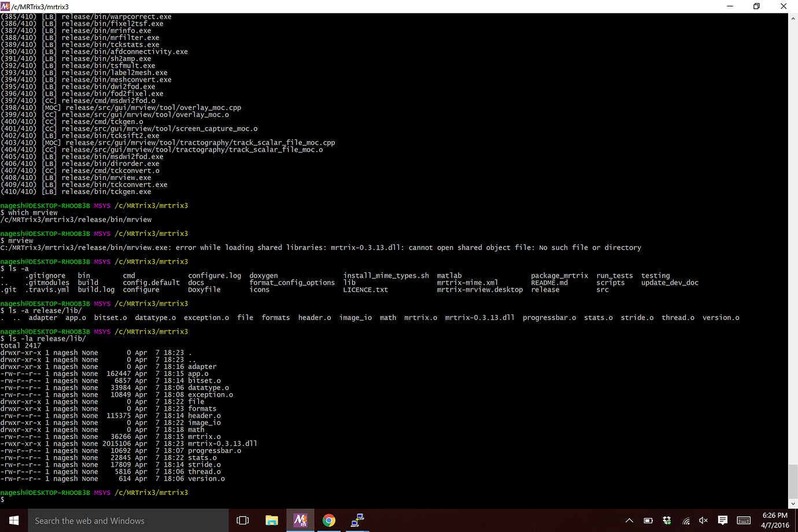798x532 pixels.
Task: Check battery status via tray icon
Action: 649,520
